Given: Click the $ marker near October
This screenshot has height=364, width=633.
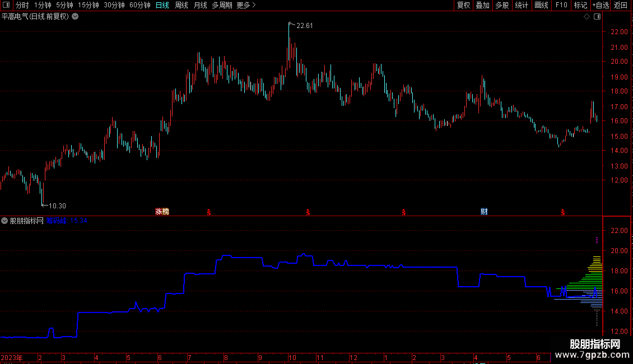Looking at the screenshot, I should point(308,212).
